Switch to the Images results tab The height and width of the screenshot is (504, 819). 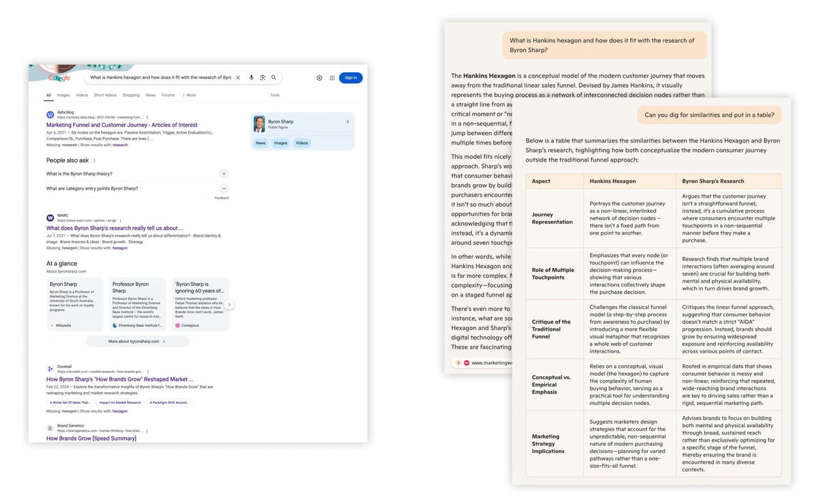point(63,95)
